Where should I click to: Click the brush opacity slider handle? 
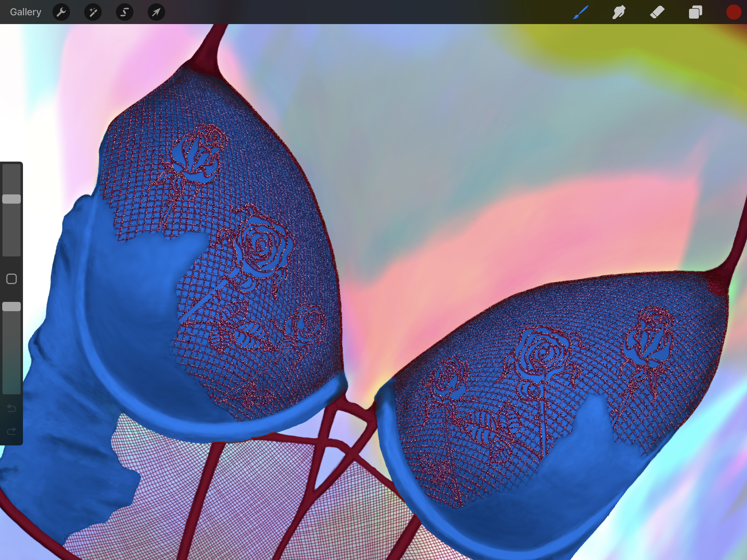11,307
